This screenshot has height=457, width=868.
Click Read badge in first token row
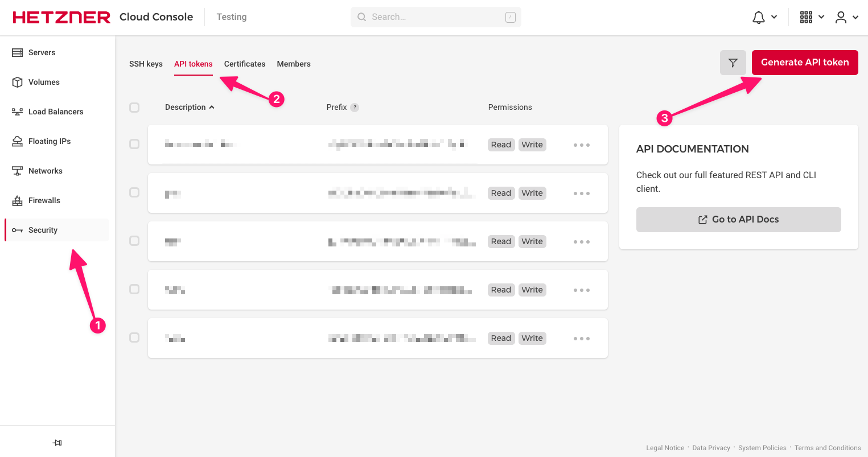click(x=501, y=145)
